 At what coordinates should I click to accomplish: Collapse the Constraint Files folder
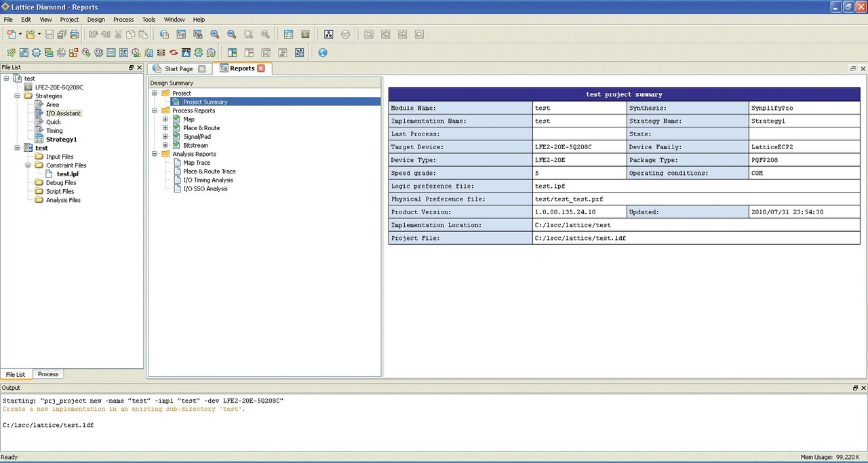(x=28, y=165)
